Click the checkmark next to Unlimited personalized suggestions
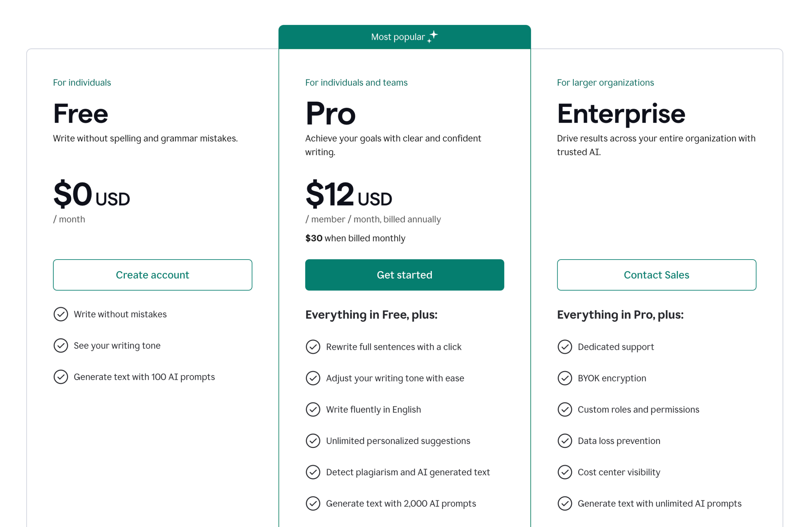Screen dimensions: 812x527 [313, 441]
